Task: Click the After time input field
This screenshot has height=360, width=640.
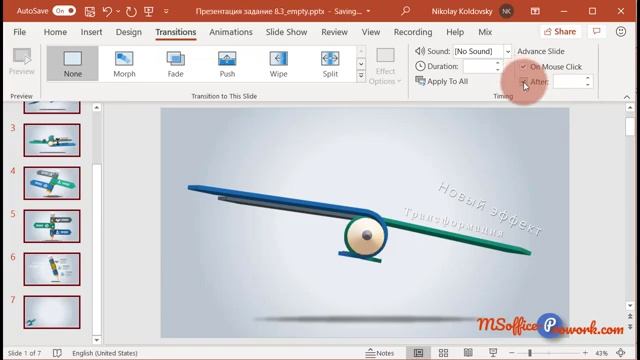Action: [569, 82]
